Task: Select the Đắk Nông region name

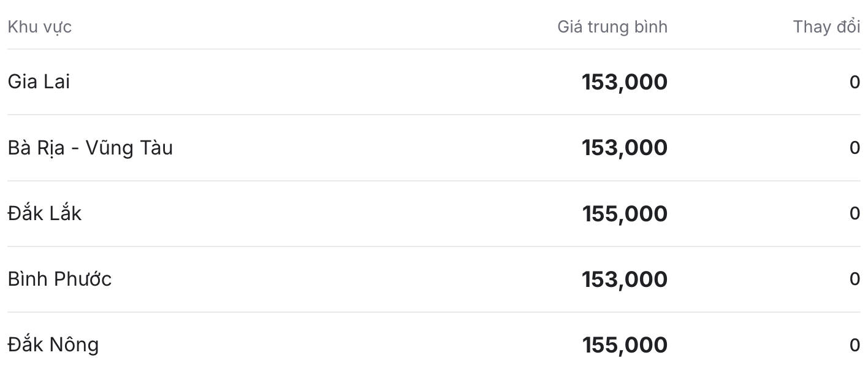Action: (x=53, y=345)
